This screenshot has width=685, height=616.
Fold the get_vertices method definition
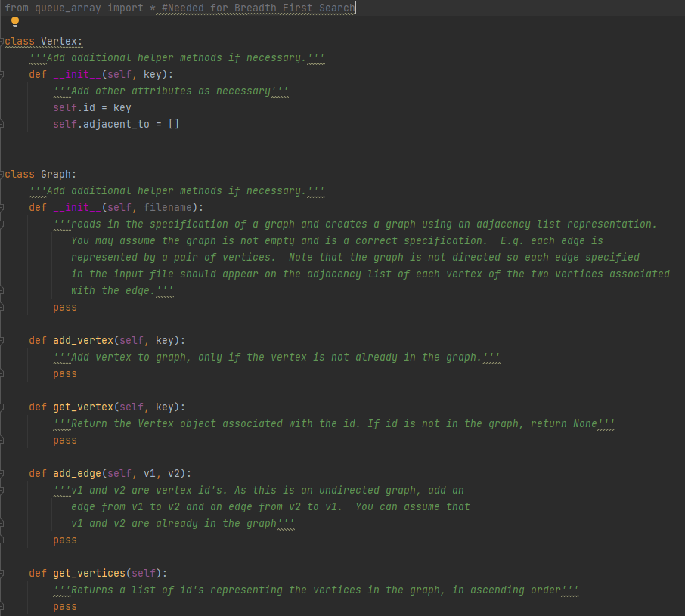pos(3,573)
